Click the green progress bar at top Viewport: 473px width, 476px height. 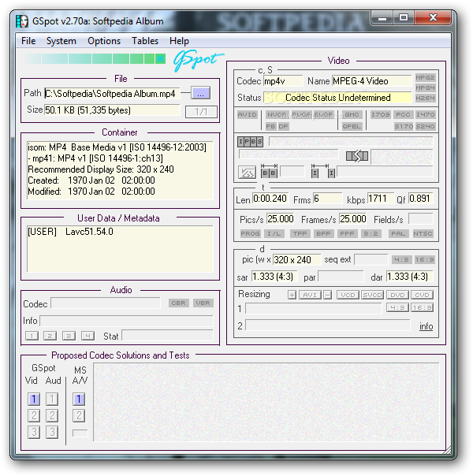(x=95, y=58)
